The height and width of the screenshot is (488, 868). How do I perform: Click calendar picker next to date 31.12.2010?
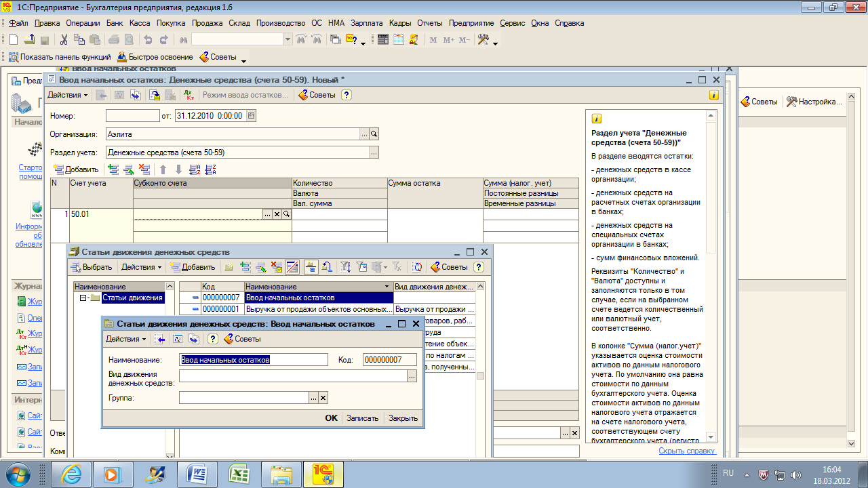pos(252,116)
